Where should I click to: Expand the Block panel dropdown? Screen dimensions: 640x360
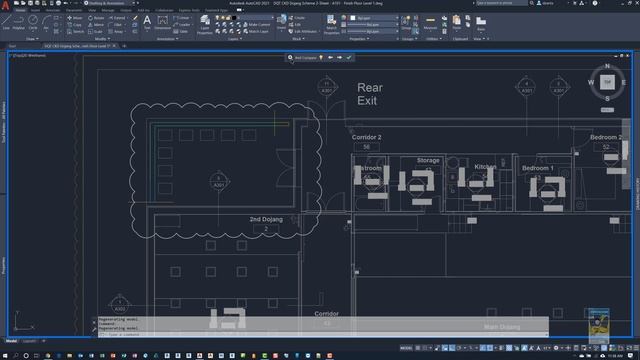click(298, 39)
